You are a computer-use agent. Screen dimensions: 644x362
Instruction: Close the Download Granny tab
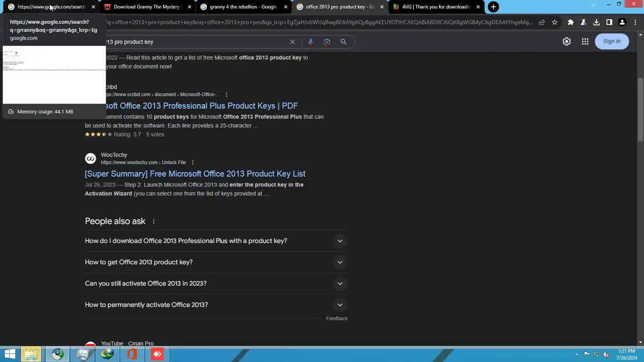pos(190,7)
